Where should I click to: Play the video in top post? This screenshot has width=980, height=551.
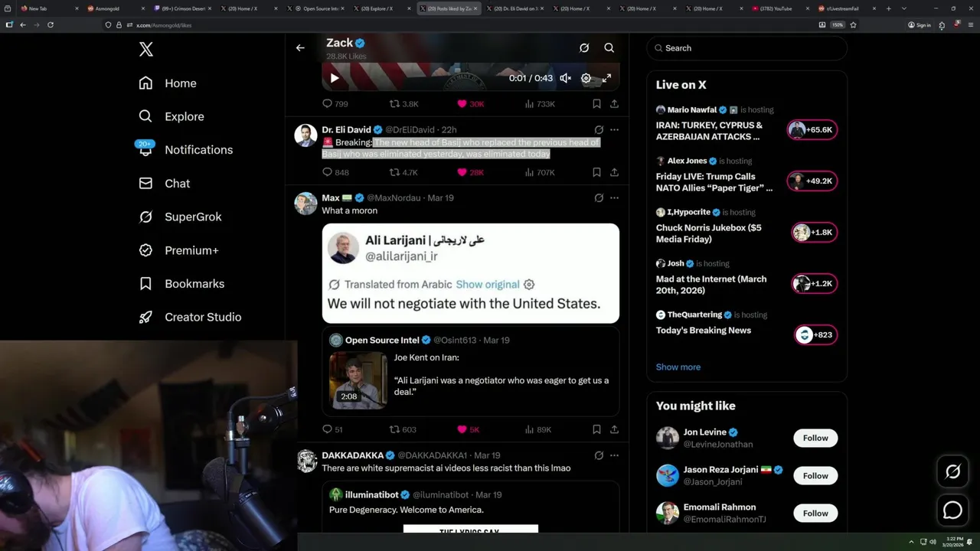point(335,78)
